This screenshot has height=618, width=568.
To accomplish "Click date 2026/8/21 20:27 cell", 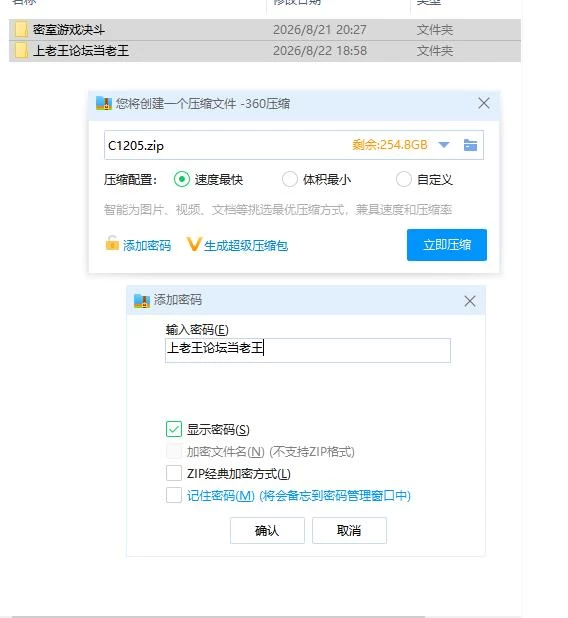I will click(320, 30).
